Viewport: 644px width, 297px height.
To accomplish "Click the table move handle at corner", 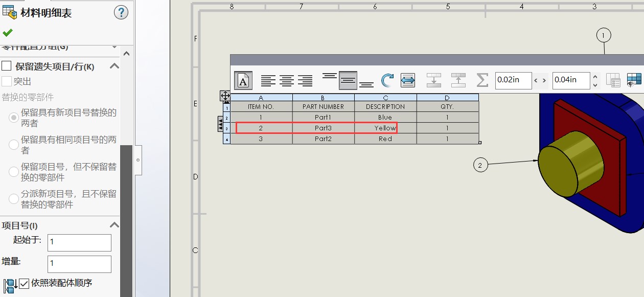I will [225, 96].
